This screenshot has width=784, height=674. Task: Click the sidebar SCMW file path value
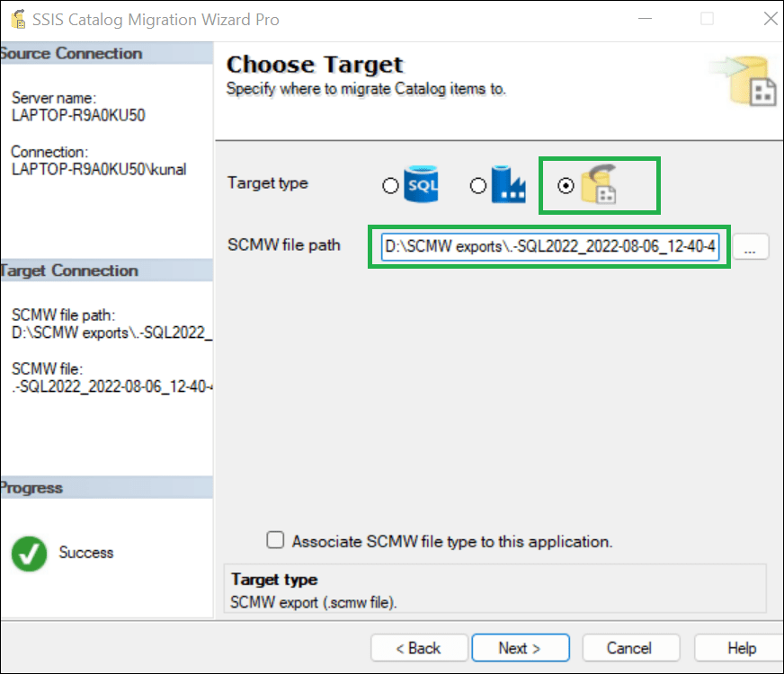pyautogui.click(x=112, y=333)
